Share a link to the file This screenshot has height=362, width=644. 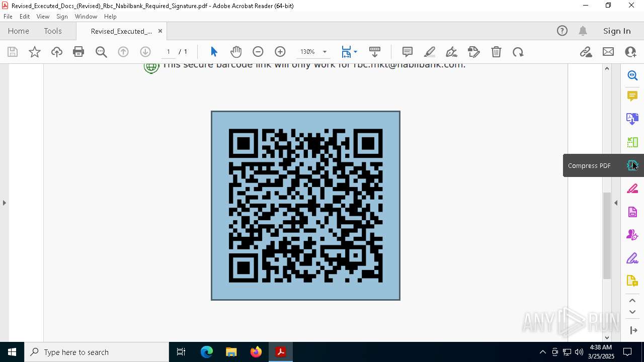pos(586,52)
